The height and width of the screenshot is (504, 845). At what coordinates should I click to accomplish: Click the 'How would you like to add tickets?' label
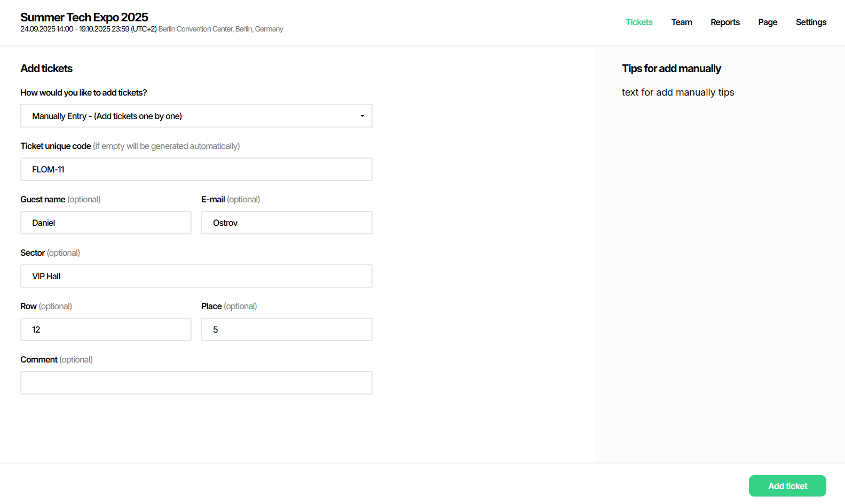pos(83,92)
